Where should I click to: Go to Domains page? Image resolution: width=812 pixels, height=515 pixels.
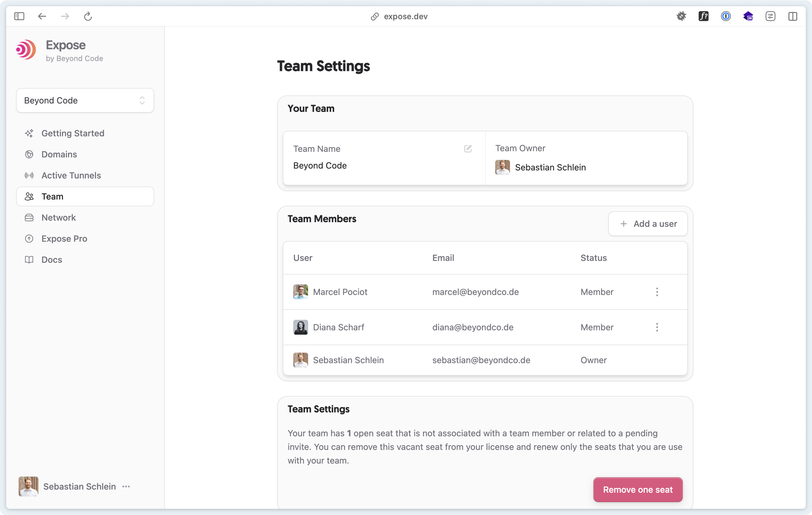85,154
